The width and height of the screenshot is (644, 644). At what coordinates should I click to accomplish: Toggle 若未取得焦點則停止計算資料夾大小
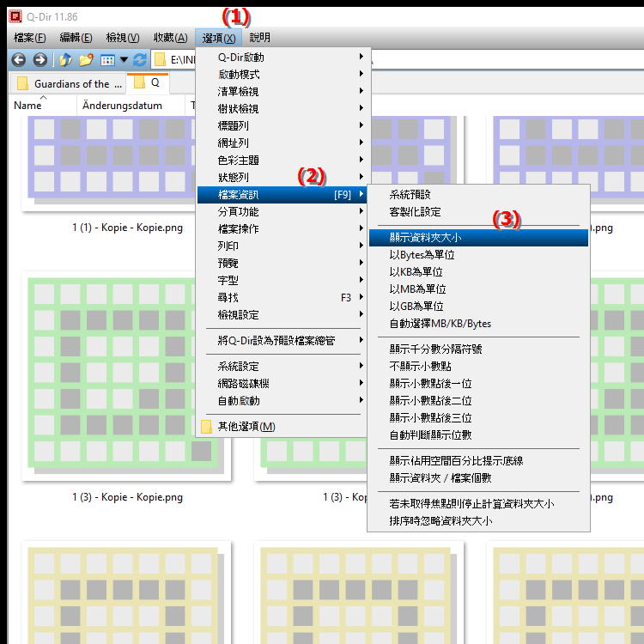[x=478, y=504]
